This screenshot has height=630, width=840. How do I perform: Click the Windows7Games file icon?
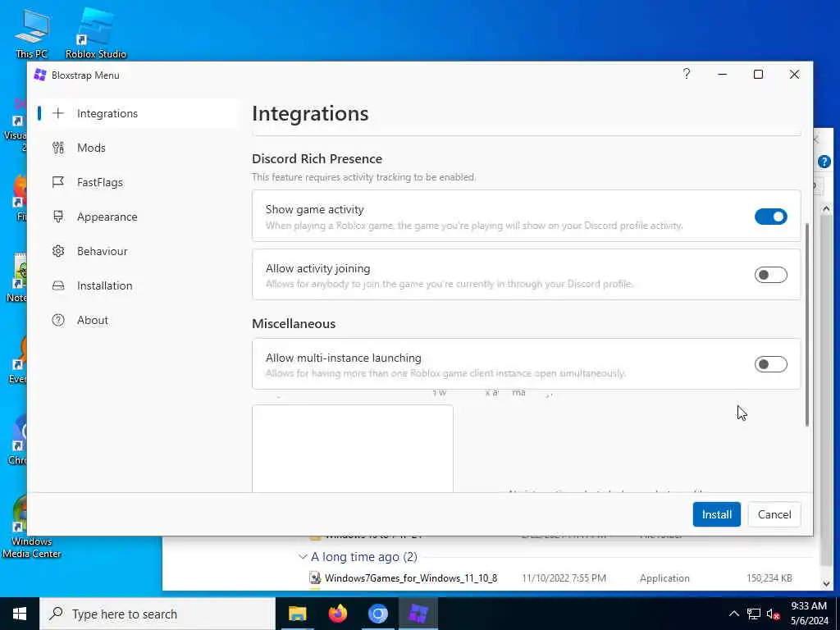(315, 578)
